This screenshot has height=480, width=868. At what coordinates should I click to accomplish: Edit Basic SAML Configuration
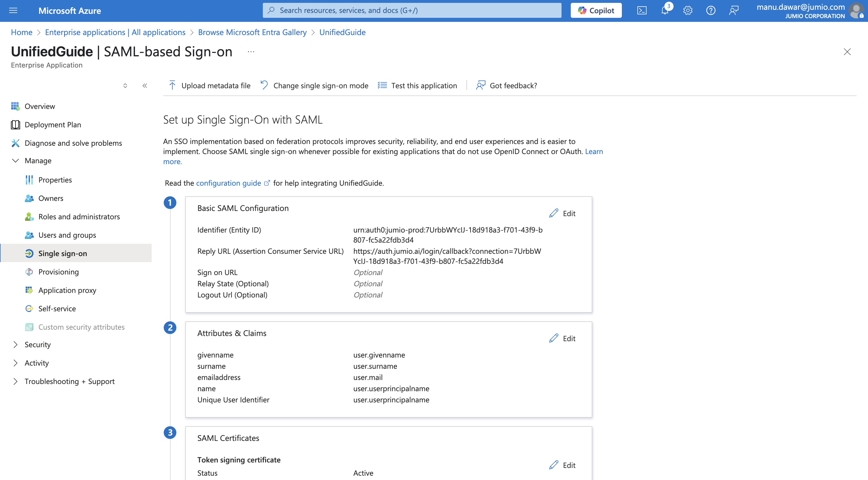pyautogui.click(x=562, y=213)
